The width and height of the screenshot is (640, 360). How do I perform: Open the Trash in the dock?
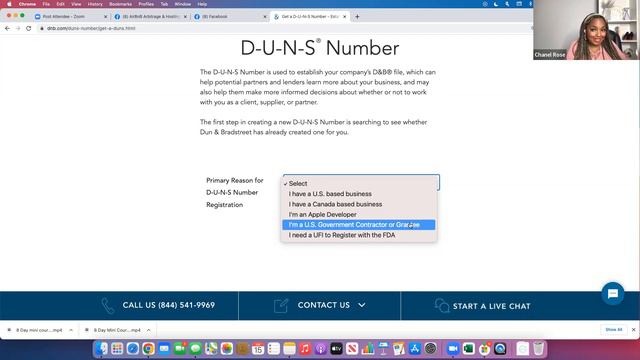click(x=538, y=349)
